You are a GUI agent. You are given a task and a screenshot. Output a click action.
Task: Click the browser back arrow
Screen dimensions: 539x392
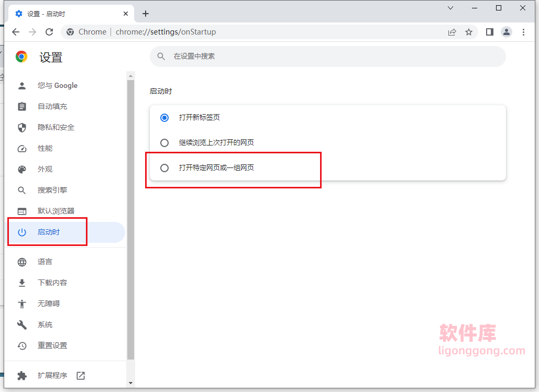tap(16, 32)
